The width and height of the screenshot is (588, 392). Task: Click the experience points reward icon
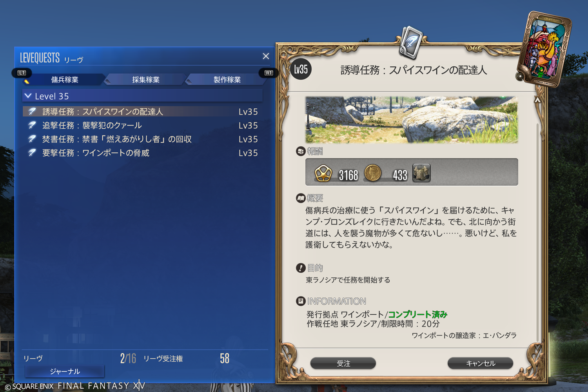(323, 173)
